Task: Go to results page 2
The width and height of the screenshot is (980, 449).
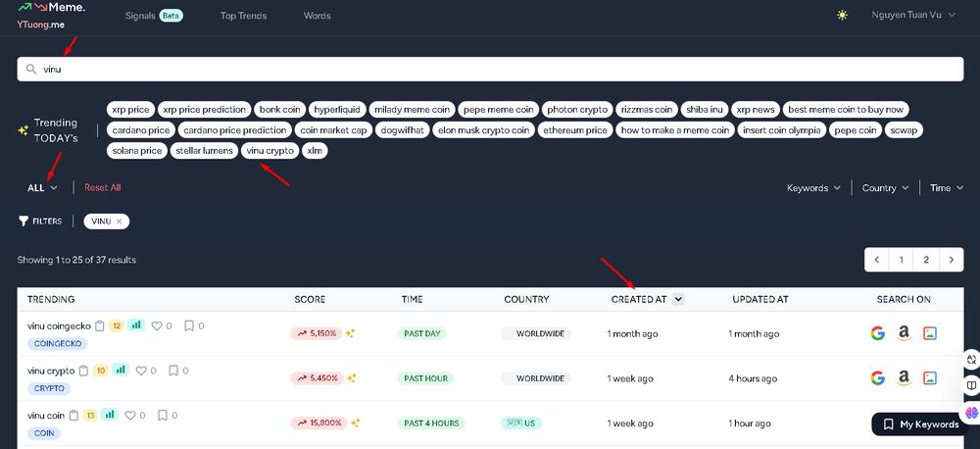Action: coord(926,260)
